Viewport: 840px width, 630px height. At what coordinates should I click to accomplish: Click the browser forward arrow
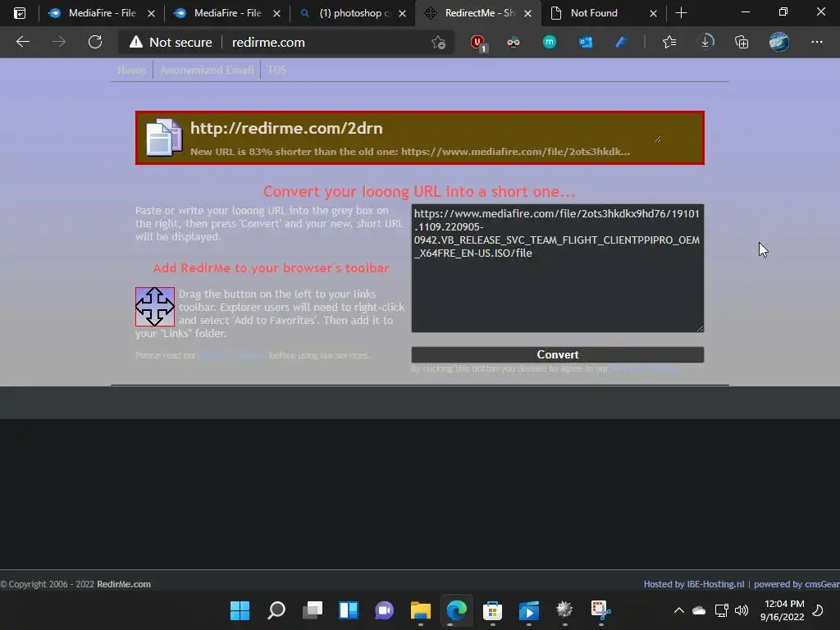click(59, 42)
